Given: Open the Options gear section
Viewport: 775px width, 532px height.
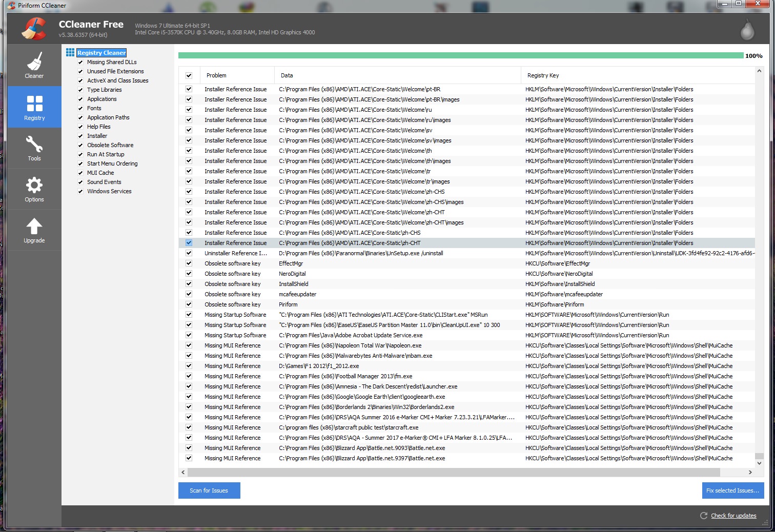Looking at the screenshot, I should [34, 189].
